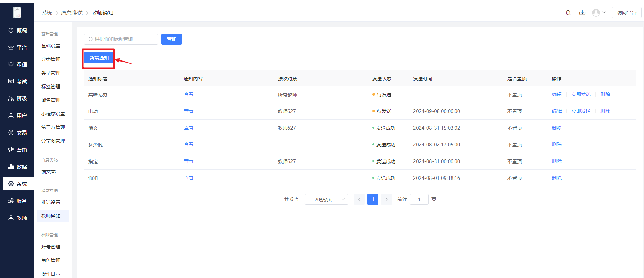Image resolution: width=644 pixels, height=278 pixels.
Task: Click the 共 6 条 total count
Action: [292, 199]
